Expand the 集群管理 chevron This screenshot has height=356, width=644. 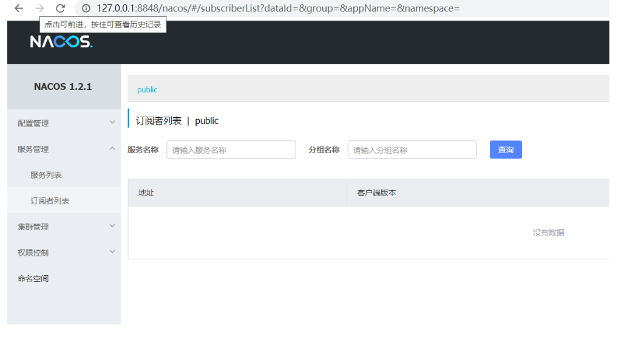click(x=112, y=225)
